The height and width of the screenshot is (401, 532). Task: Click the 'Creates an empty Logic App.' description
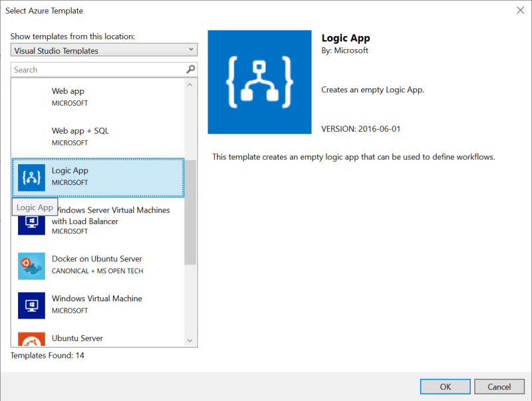(x=372, y=90)
